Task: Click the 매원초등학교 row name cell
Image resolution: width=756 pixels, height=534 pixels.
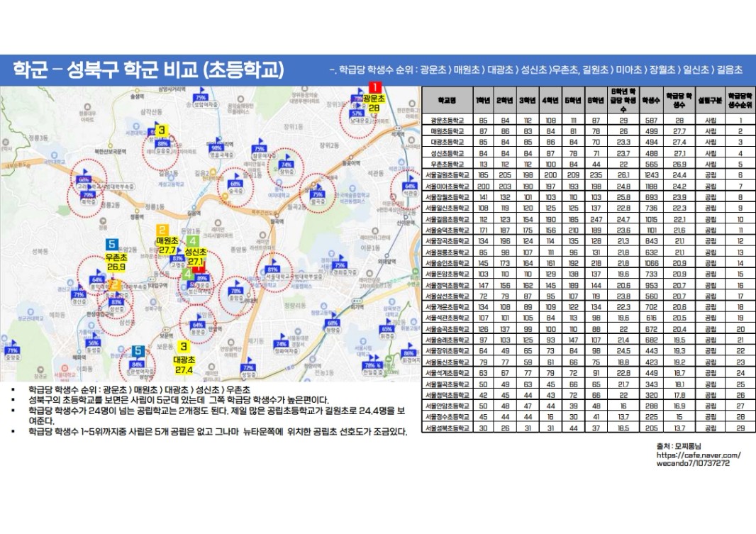Action: [x=447, y=131]
